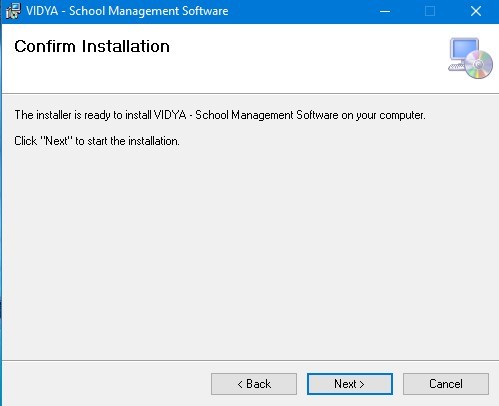This screenshot has height=406, width=499.
Task: Start installation with the Next button
Action: point(350,384)
